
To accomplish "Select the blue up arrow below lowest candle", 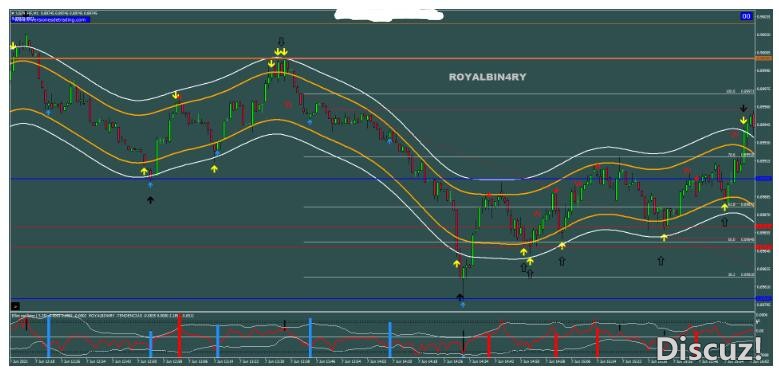I will point(463,305).
